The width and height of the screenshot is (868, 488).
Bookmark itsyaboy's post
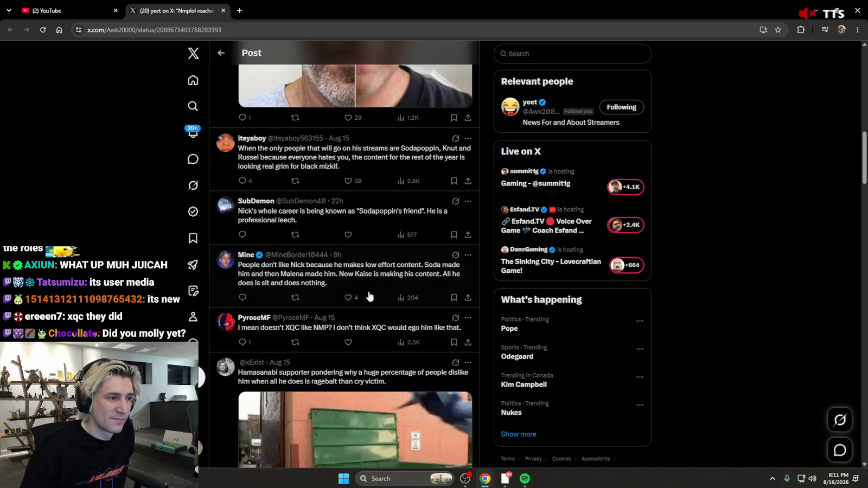[454, 181]
